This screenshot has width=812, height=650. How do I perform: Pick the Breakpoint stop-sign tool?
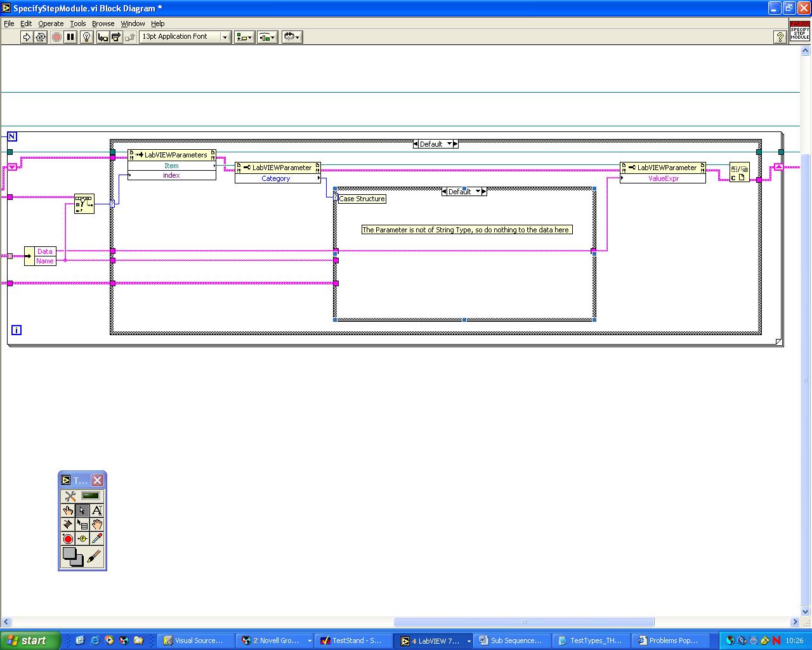(68, 539)
